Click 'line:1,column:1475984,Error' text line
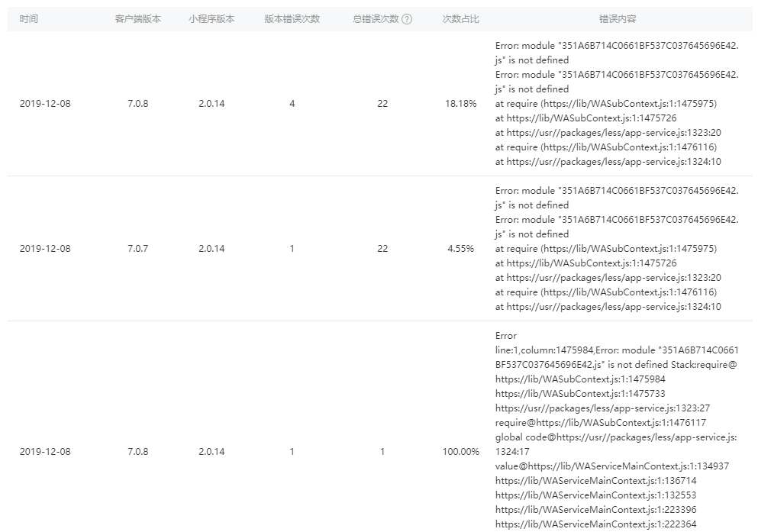758x532 pixels. [x=617, y=350]
